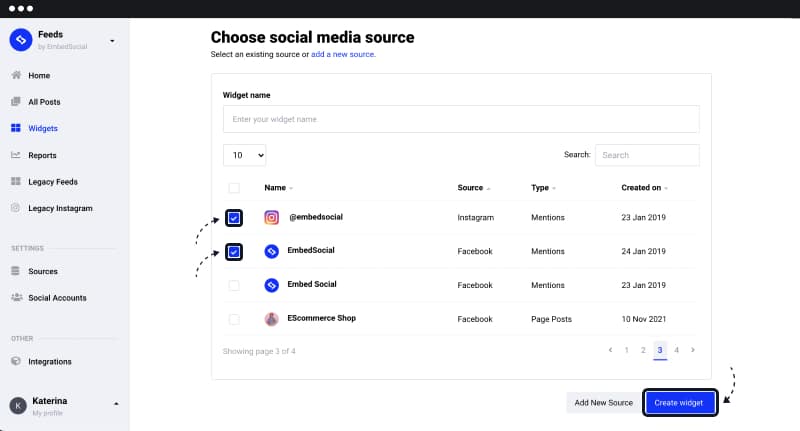Sort table by Type column
The height and width of the screenshot is (431, 800).
(543, 188)
